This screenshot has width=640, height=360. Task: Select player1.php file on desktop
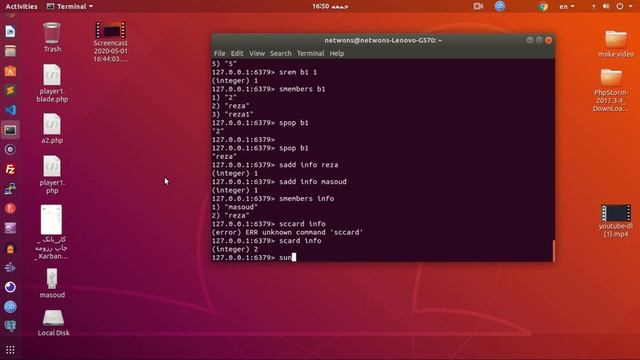coord(52,175)
